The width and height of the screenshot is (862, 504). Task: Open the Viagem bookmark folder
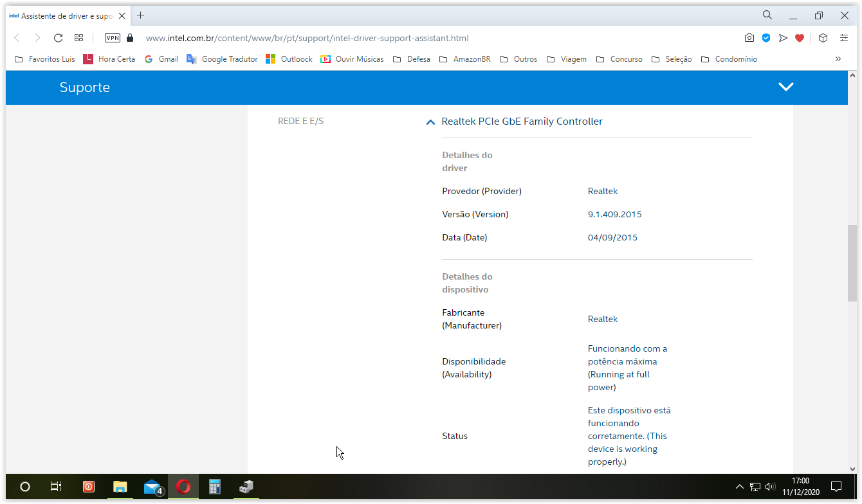[x=566, y=59]
